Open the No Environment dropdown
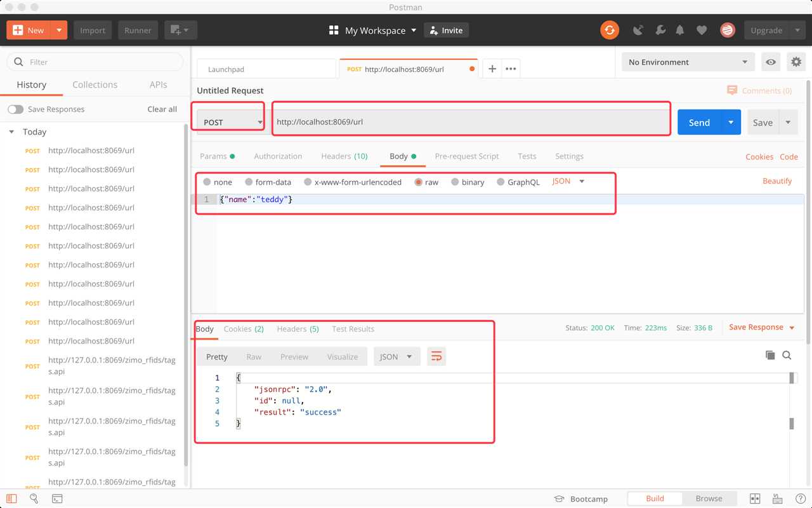 tap(688, 62)
